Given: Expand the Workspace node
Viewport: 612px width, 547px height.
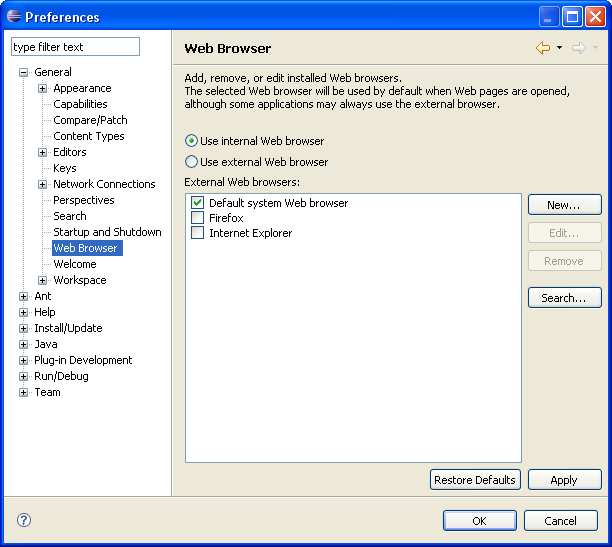Looking at the screenshot, I should click(x=43, y=280).
